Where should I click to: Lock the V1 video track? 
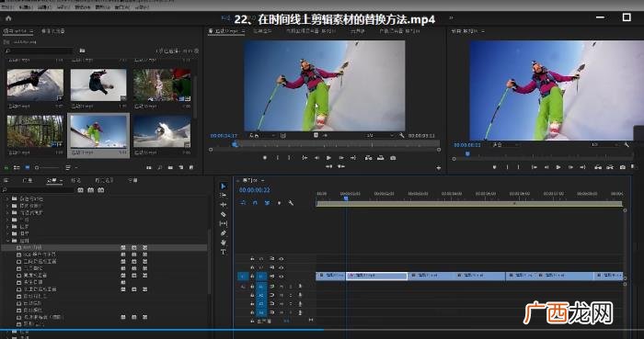[252, 277]
